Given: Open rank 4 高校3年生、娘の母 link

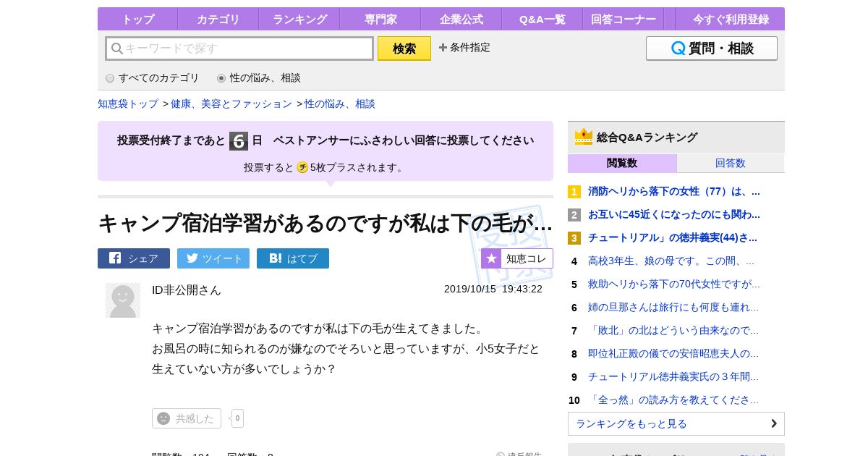Looking at the screenshot, I should 671,261.
